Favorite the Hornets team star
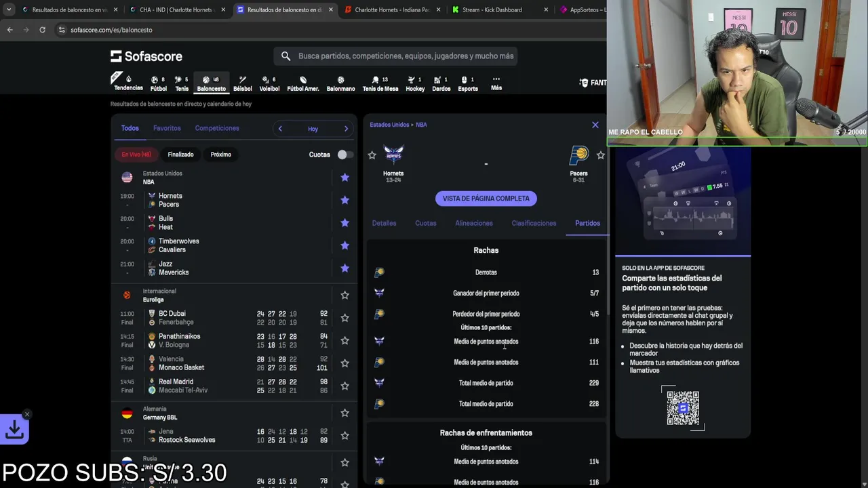 (x=372, y=155)
